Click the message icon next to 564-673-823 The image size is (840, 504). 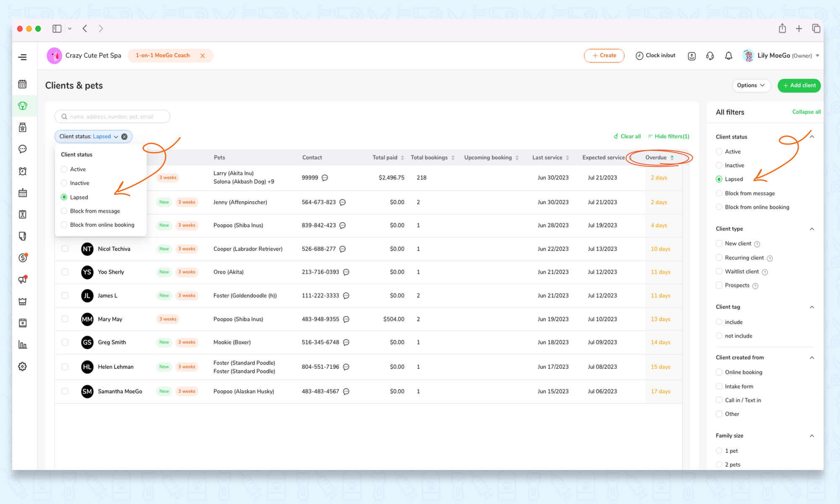tap(343, 202)
